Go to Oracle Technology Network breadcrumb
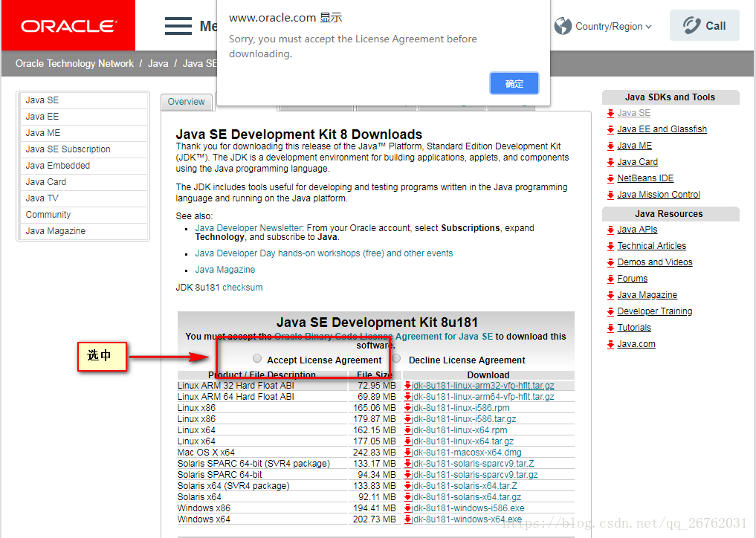Image resolution: width=756 pixels, height=538 pixels. (x=74, y=64)
